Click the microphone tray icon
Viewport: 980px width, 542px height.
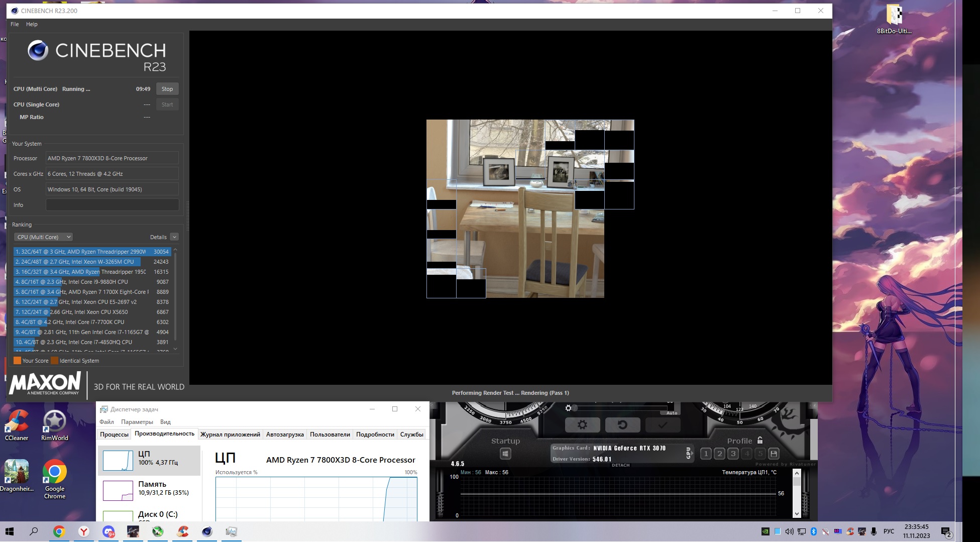(x=874, y=531)
